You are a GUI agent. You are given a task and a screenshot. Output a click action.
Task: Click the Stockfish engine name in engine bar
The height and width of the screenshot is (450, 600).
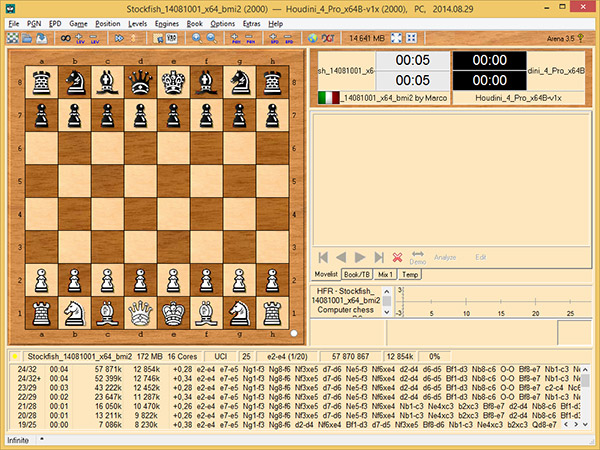pyautogui.click(x=80, y=357)
